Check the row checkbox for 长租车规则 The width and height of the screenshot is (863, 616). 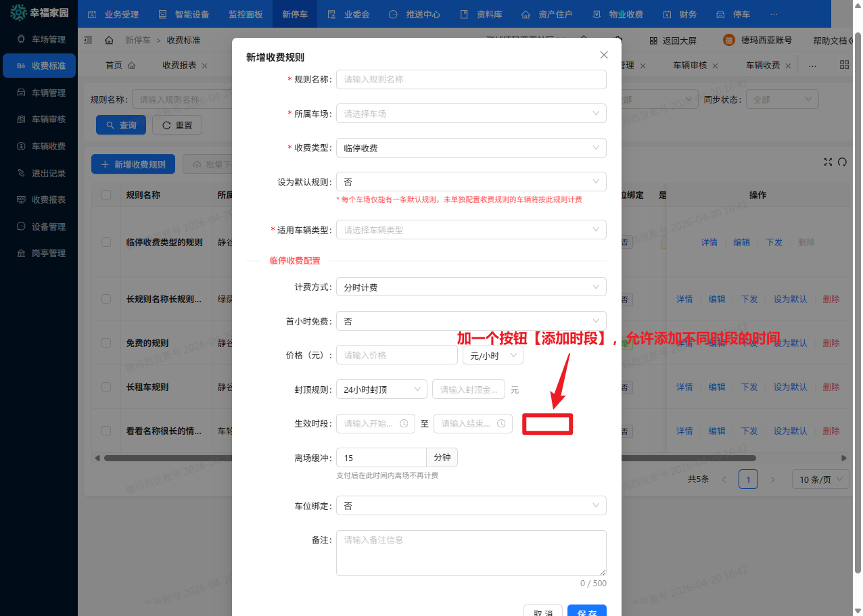pos(106,387)
